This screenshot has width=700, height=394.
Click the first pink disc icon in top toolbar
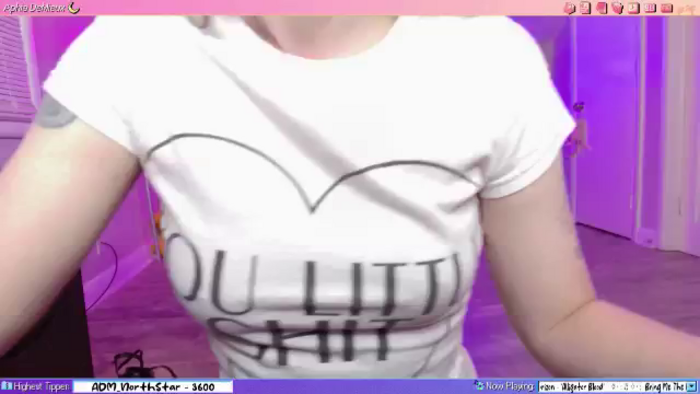click(x=569, y=8)
